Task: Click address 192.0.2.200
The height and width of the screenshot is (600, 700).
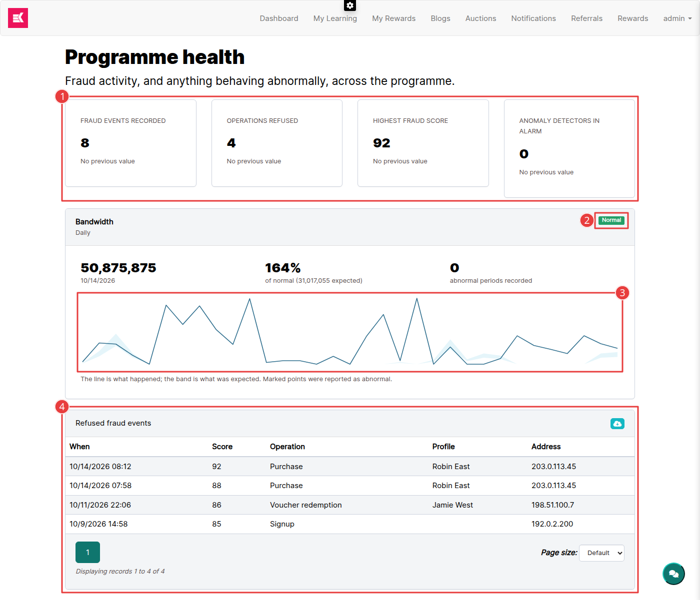Action: point(552,524)
